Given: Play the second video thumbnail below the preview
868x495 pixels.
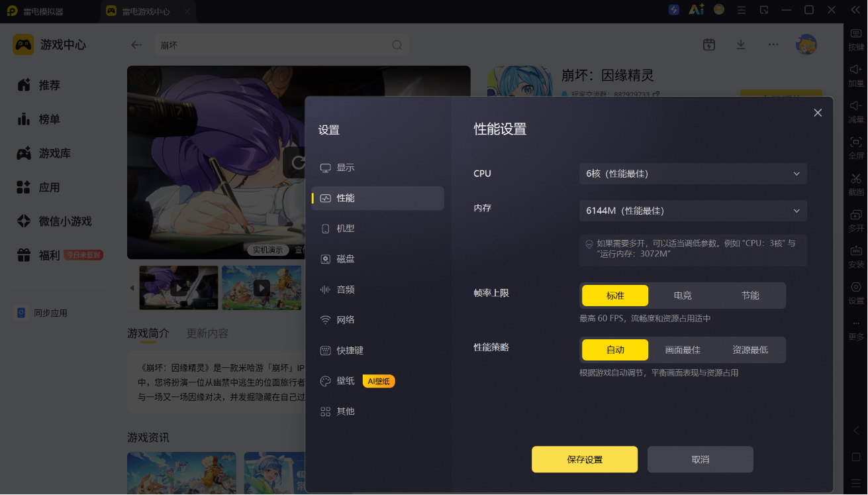Looking at the screenshot, I should click(x=262, y=288).
